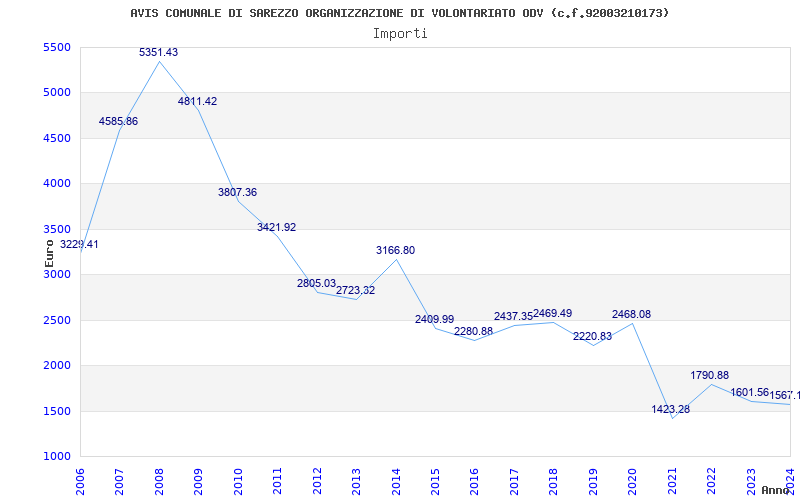Select the data label 3807.36

[x=237, y=192]
